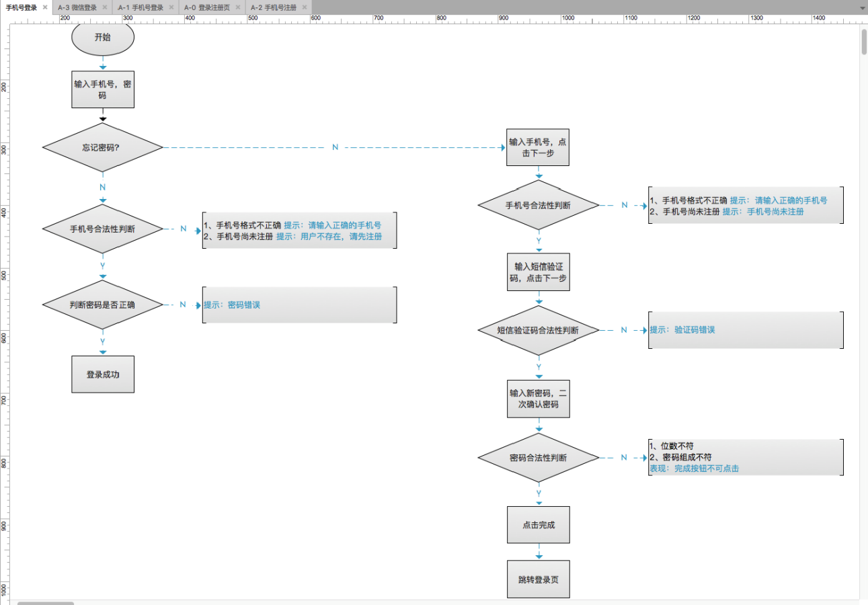The width and height of the screenshot is (868, 605).
Task: Select the note with 完成按钮不可点击
Action: tap(746, 457)
